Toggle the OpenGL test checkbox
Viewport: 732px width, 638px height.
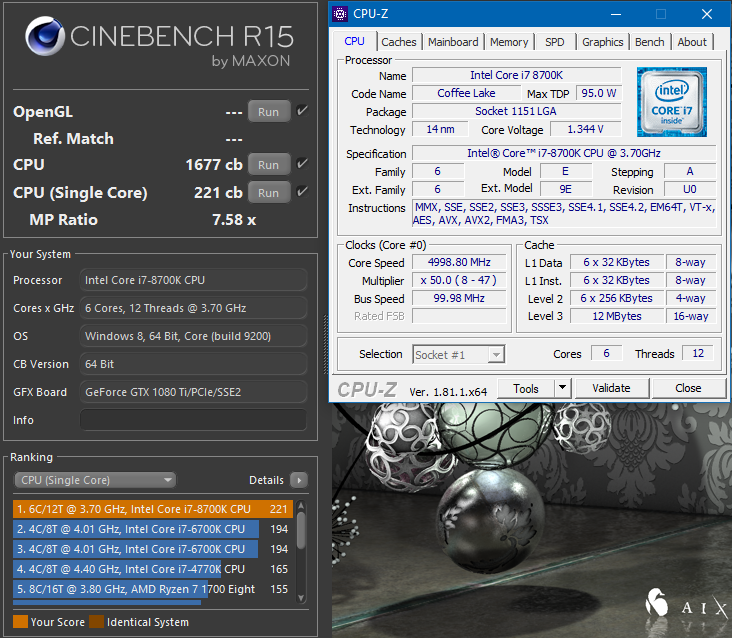click(x=302, y=111)
